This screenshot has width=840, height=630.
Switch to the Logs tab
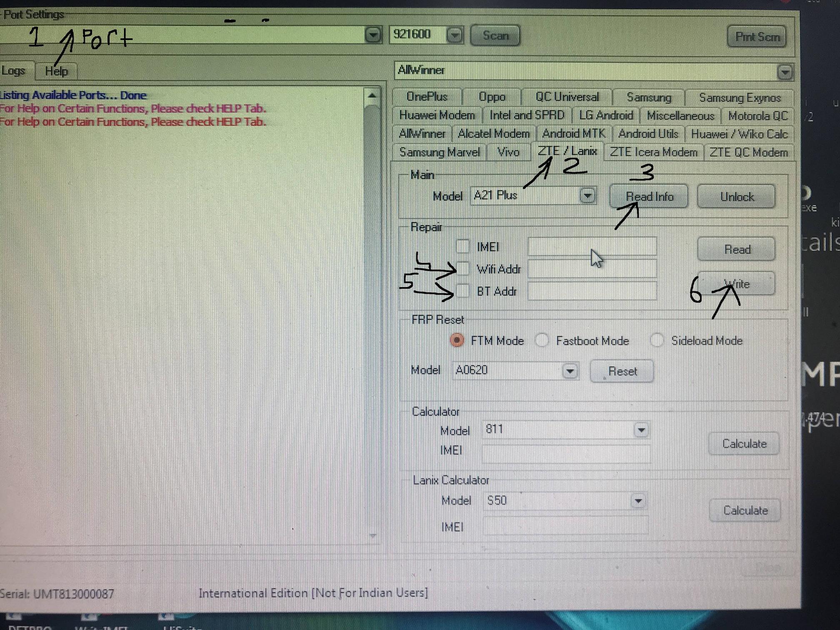point(13,71)
